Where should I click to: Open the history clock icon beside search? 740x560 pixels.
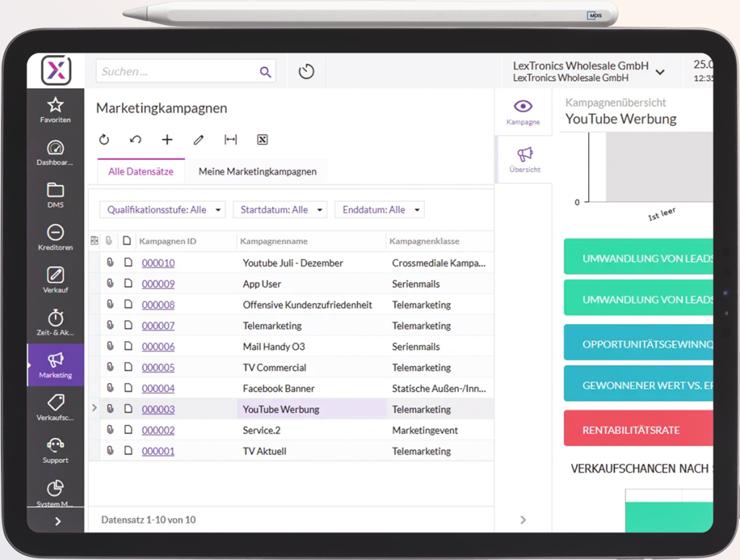click(x=306, y=72)
